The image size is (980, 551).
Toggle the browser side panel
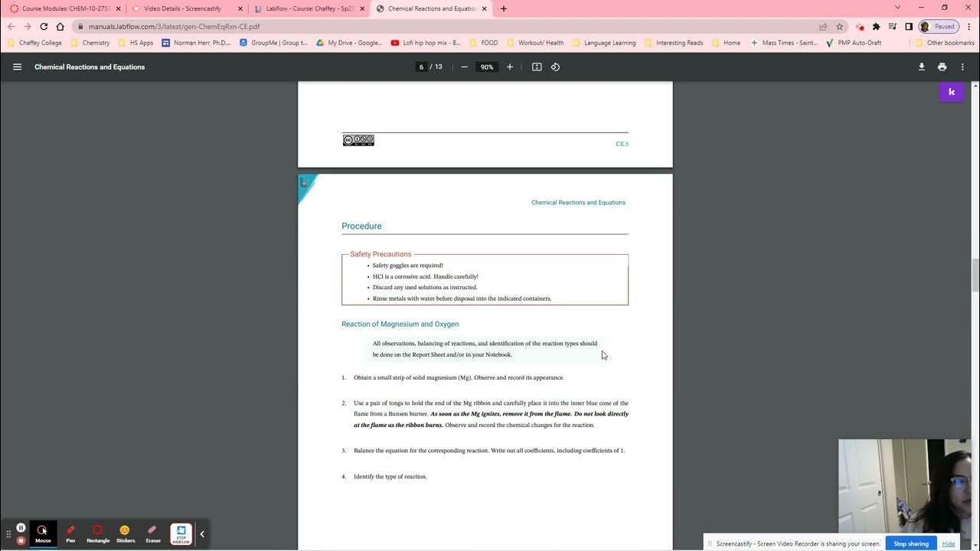coord(909,26)
